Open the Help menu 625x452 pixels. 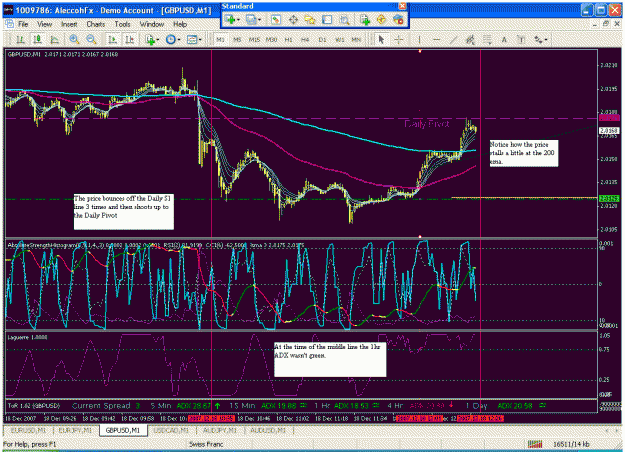click(180, 24)
